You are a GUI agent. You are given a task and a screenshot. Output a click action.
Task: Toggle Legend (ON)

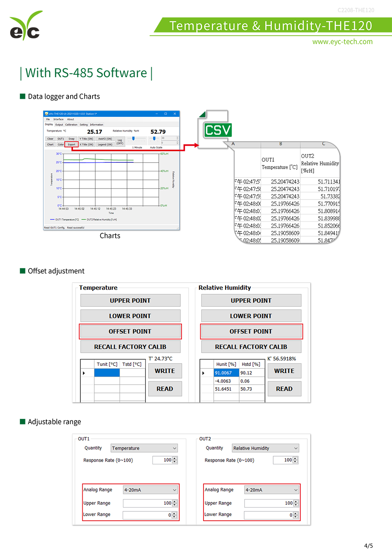(105, 145)
